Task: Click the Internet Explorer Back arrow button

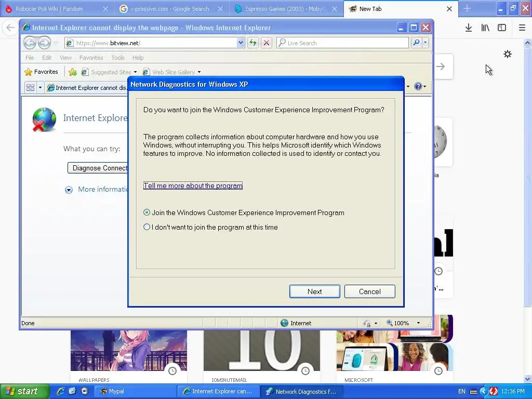Action: (30, 43)
